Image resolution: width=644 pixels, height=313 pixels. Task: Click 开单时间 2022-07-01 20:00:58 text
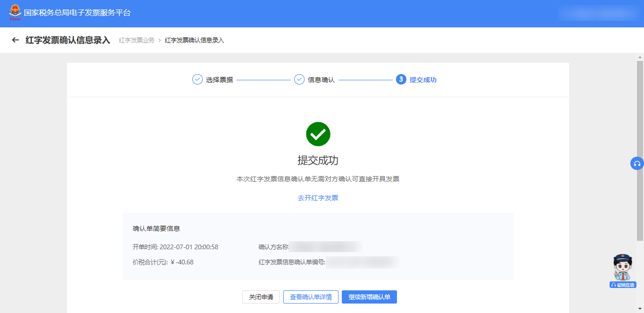click(x=175, y=247)
